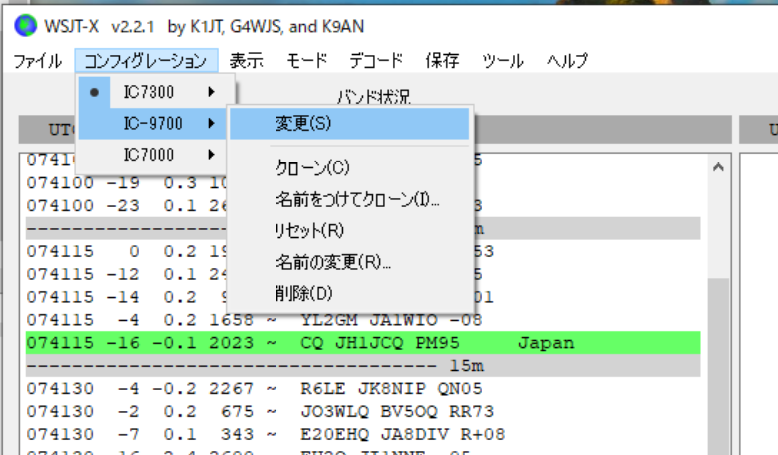Expand the IC-9700 submenu arrow
Screen dimensions: 778x455
212,123
